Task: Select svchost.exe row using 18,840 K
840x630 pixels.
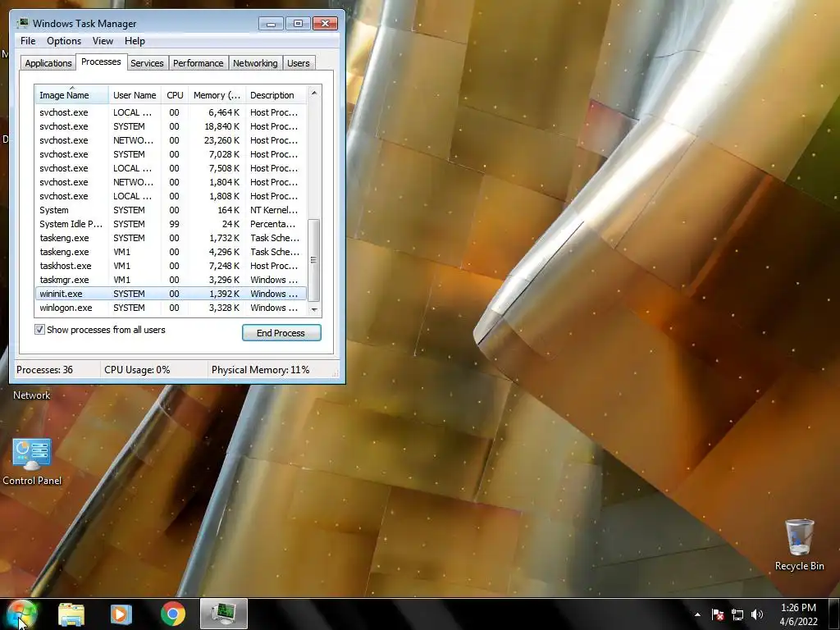Action: pos(171,126)
